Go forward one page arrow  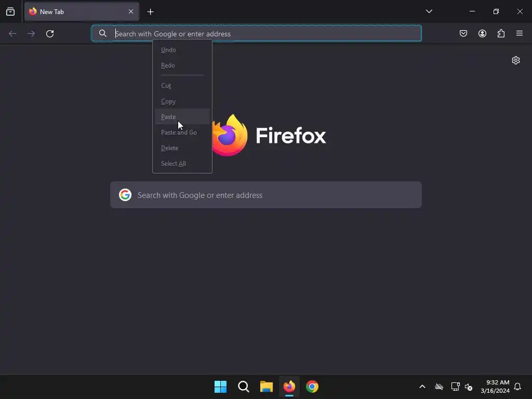[x=31, y=34]
